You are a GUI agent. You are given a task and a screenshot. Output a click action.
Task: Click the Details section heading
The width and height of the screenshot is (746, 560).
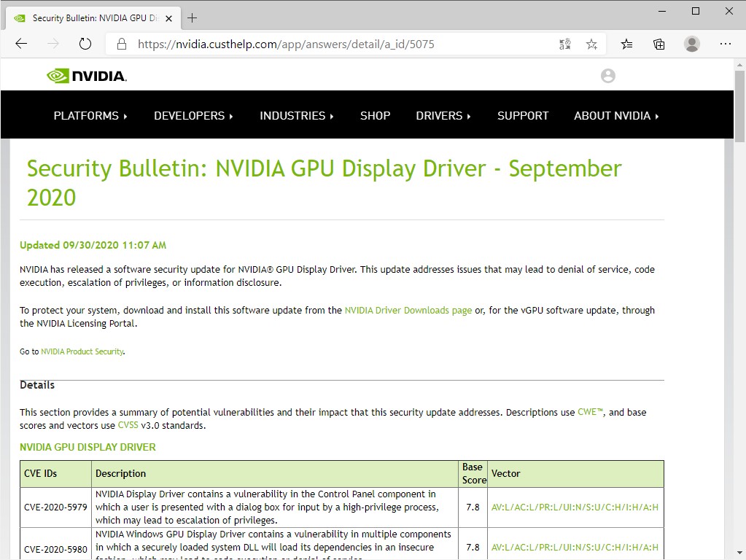click(x=37, y=385)
